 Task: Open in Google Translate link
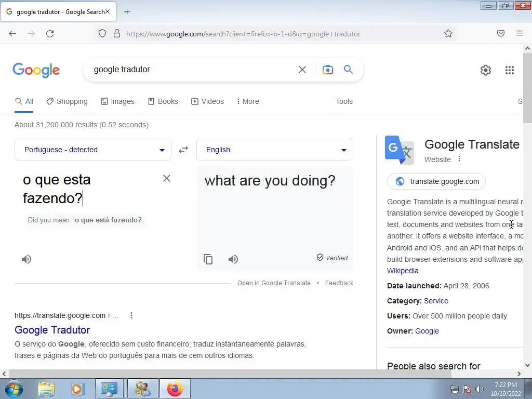(x=274, y=283)
